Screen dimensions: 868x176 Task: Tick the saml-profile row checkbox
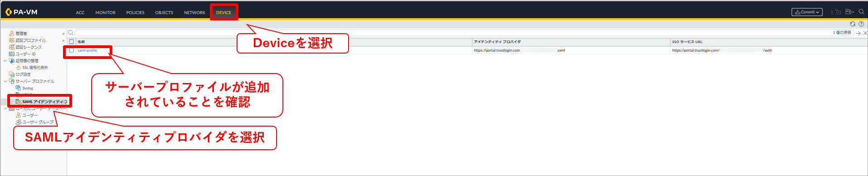point(71,50)
